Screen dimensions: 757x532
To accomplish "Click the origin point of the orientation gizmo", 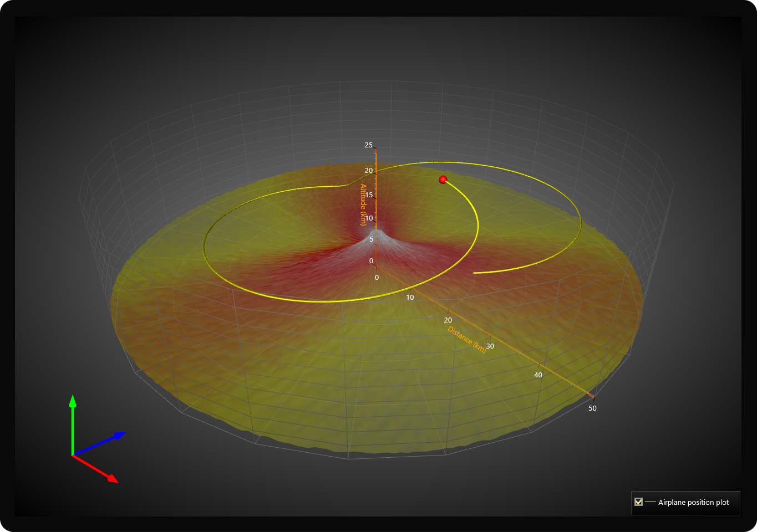I will [x=73, y=455].
